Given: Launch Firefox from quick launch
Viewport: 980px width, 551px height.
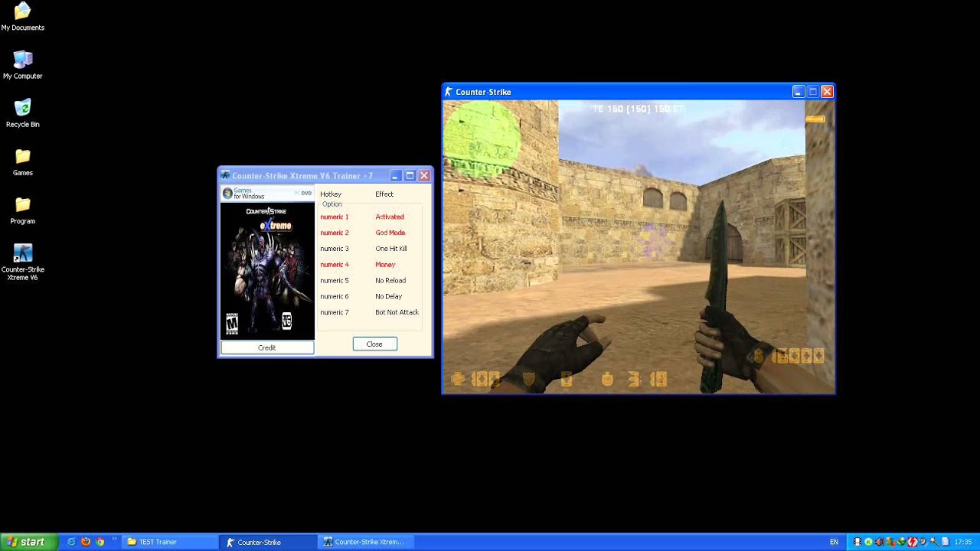Looking at the screenshot, I should (86, 542).
